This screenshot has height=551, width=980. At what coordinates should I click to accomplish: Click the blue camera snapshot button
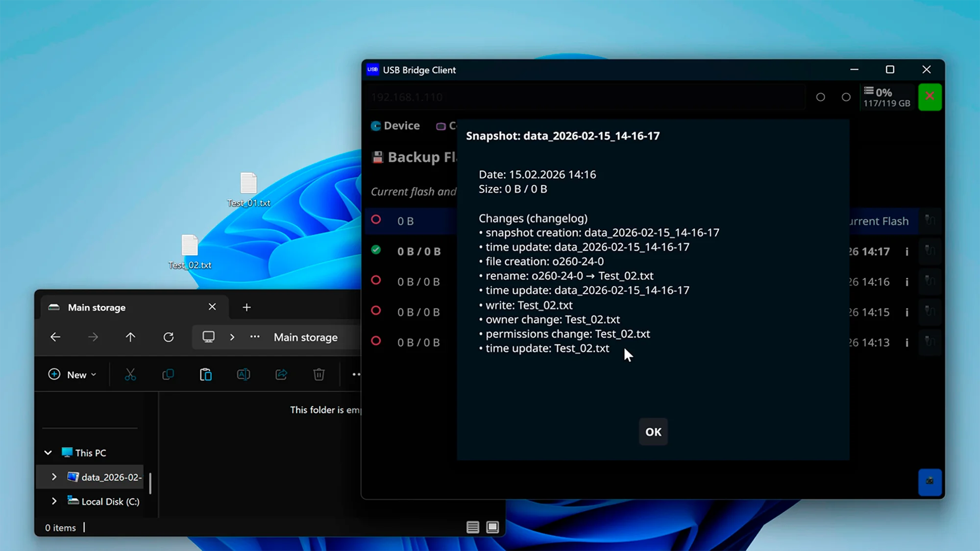930,482
